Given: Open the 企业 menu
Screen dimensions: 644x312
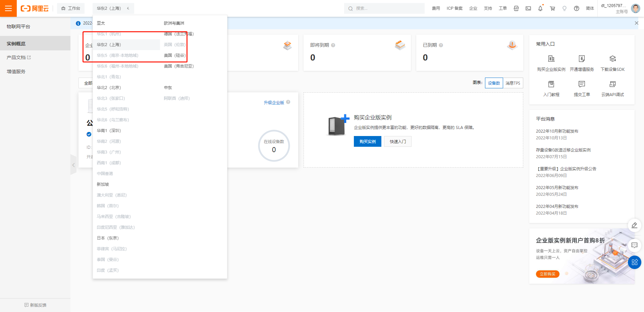Looking at the screenshot, I should [x=473, y=8].
